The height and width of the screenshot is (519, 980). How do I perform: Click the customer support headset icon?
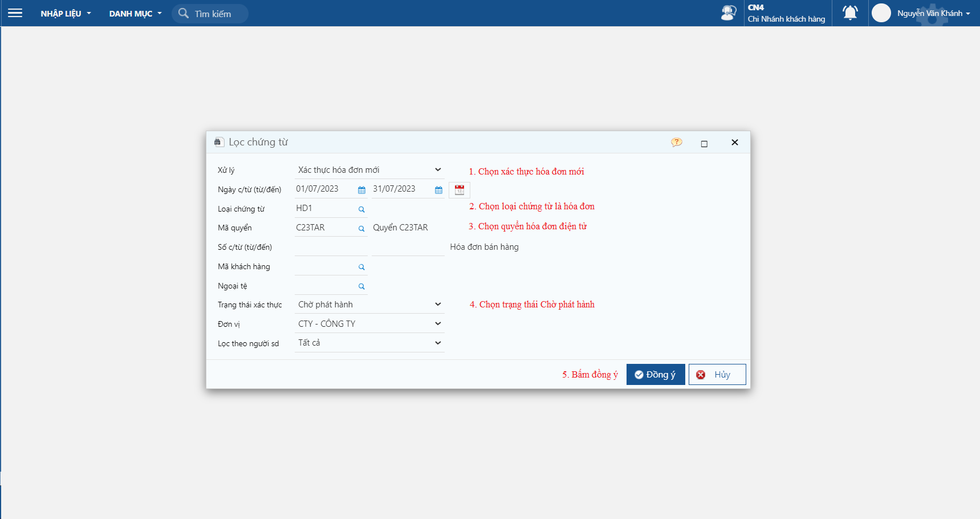click(x=728, y=13)
